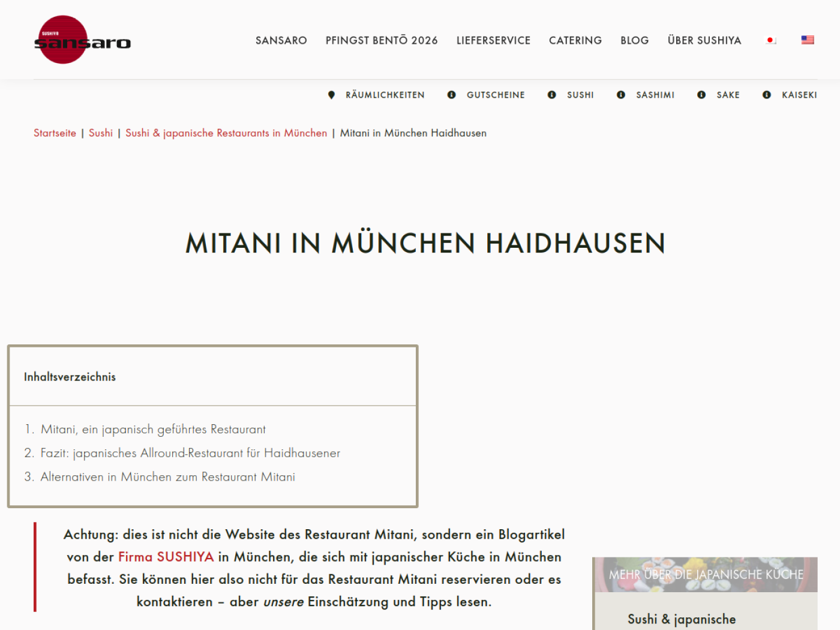Open Sushi & japanische Restaurants in München breadcrumb
The height and width of the screenshot is (630, 840).
coord(226,133)
